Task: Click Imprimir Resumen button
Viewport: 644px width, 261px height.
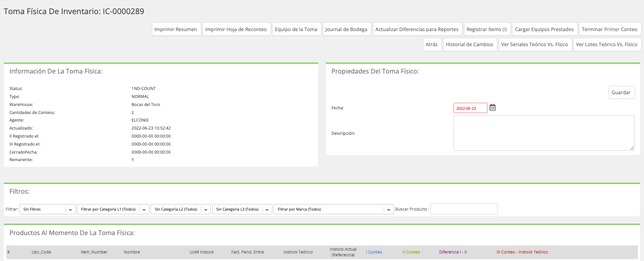Action: (175, 29)
